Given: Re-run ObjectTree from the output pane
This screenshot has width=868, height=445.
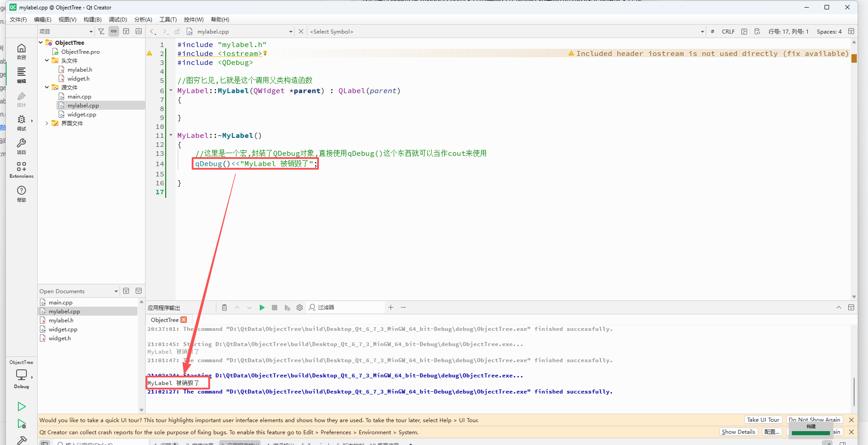Looking at the screenshot, I should [x=262, y=308].
